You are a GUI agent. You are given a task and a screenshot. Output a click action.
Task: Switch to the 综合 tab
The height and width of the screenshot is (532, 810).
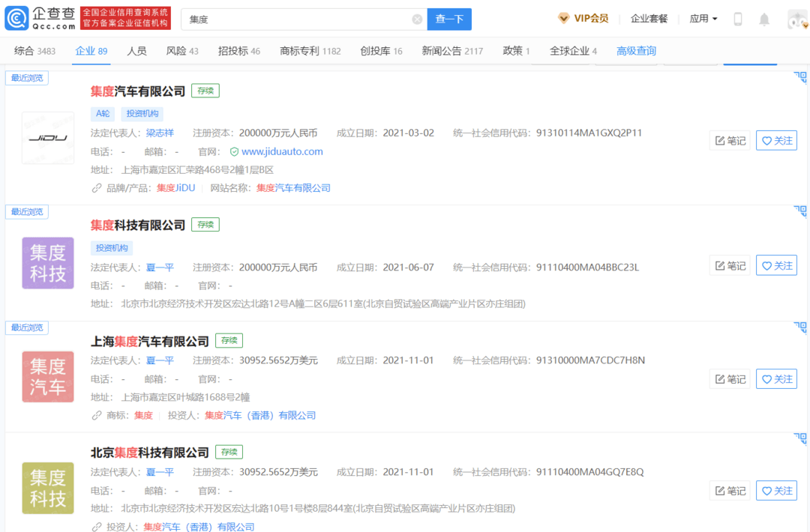(34, 51)
